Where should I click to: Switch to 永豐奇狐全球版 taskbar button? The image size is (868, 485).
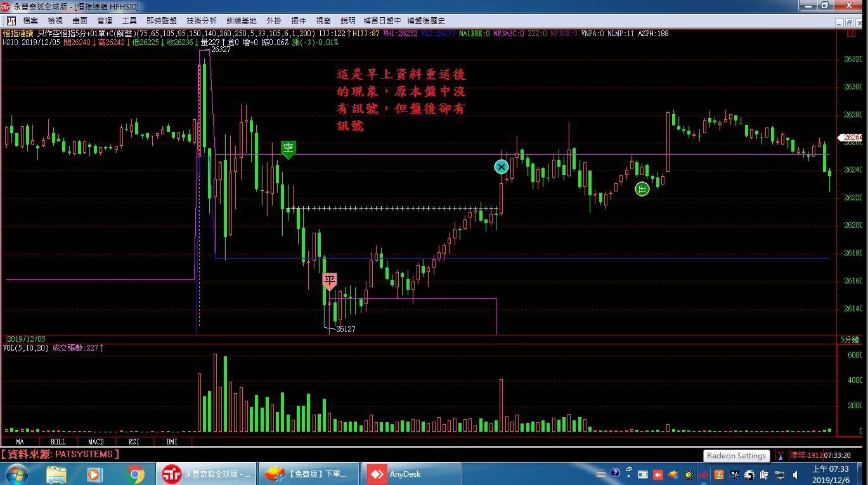click(x=207, y=474)
